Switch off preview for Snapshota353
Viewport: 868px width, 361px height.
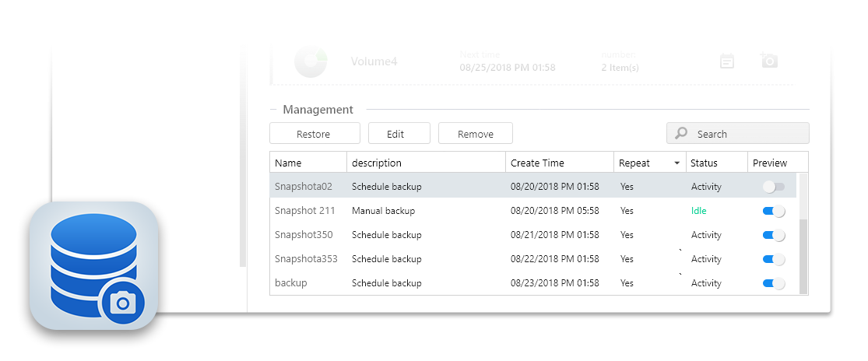pyautogui.click(x=774, y=259)
